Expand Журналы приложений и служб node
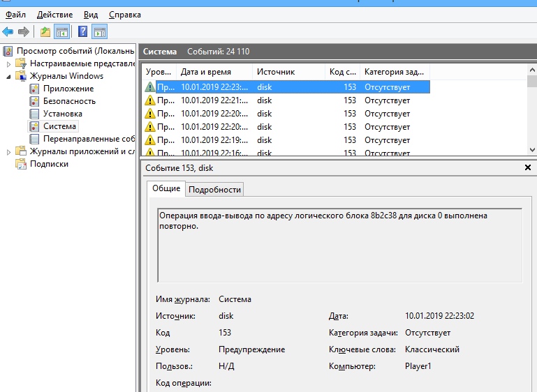537x392 pixels. 9,151
